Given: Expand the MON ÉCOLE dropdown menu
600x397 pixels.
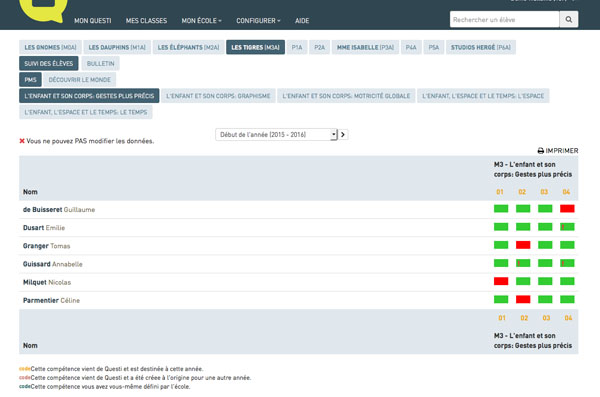Looking at the screenshot, I should [201, 21].
